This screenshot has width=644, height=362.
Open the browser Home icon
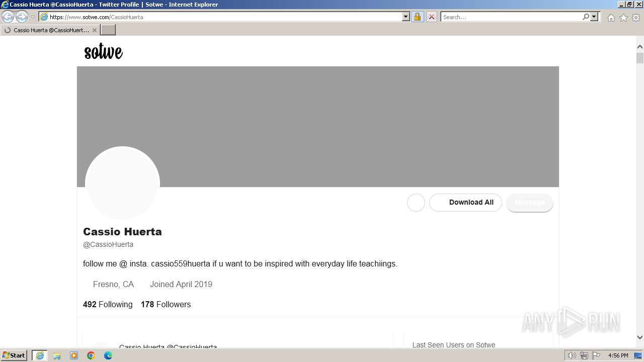point(611,18)
